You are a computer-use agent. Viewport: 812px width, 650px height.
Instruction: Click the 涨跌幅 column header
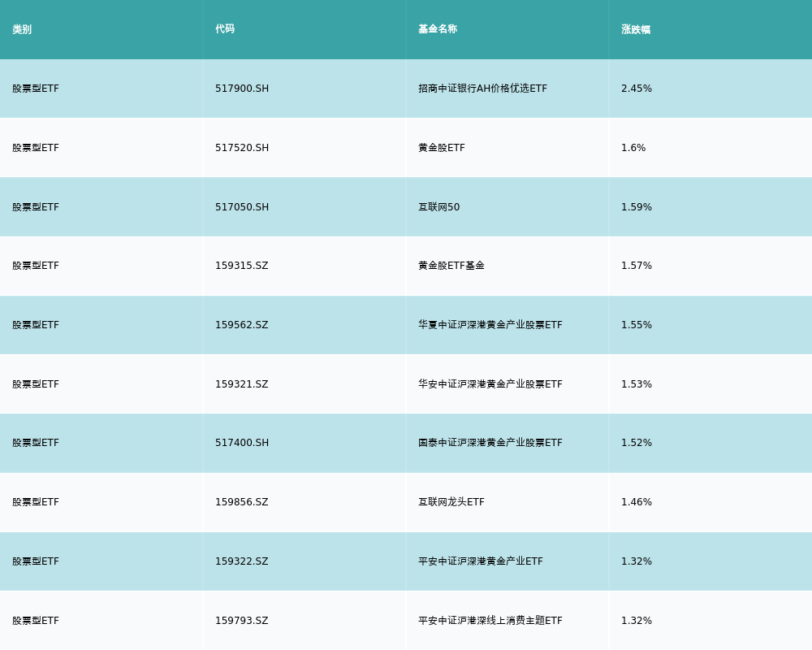pos(636,29)
